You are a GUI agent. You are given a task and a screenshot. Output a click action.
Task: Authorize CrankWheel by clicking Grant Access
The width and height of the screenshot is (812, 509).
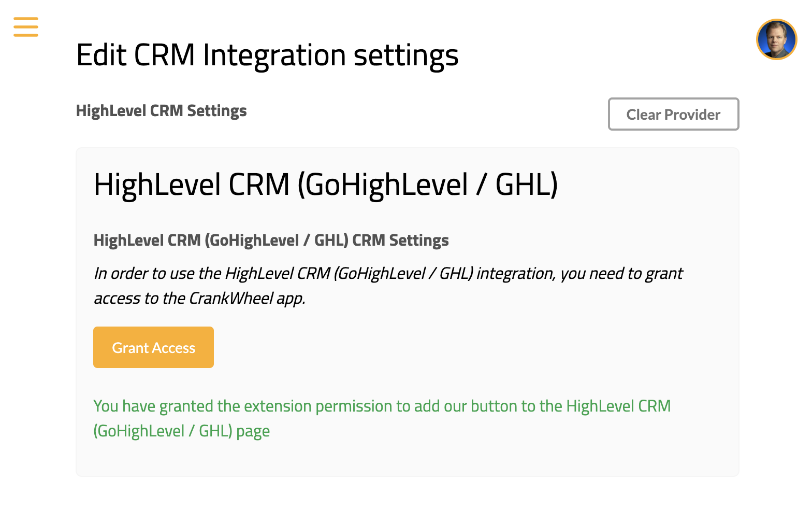(x=153, y=347)
